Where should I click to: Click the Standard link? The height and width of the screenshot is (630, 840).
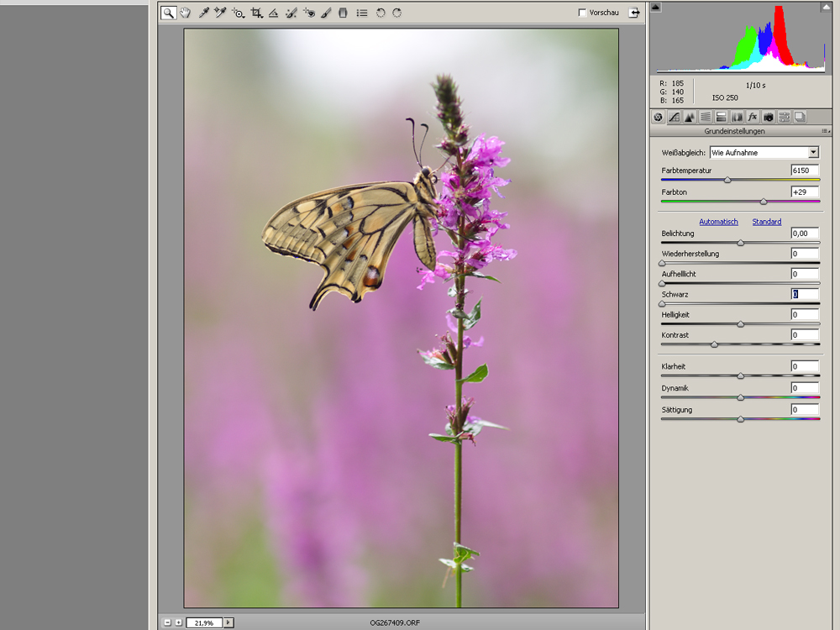pos(766,222)
